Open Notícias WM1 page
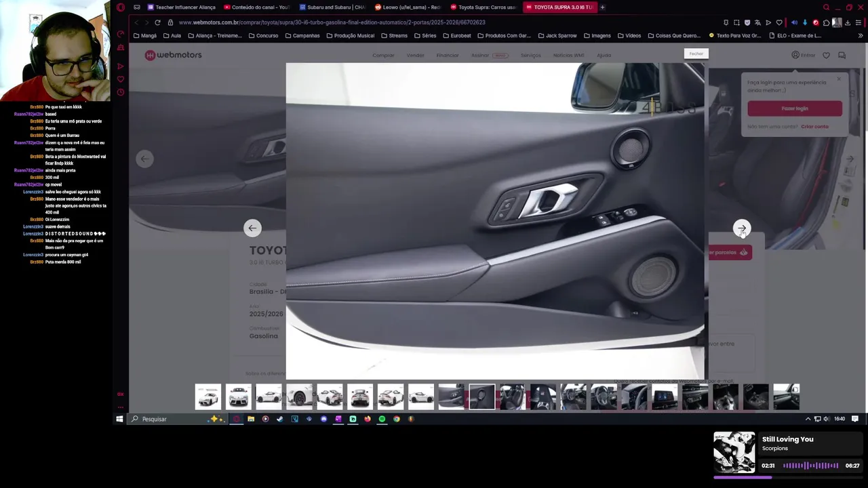 click(568, 56)
